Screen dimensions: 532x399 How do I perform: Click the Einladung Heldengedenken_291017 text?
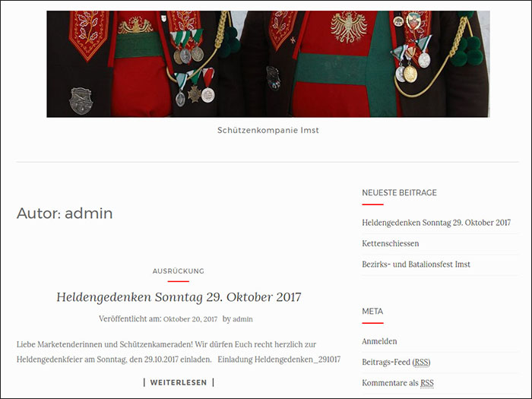[x=279, y=359]
